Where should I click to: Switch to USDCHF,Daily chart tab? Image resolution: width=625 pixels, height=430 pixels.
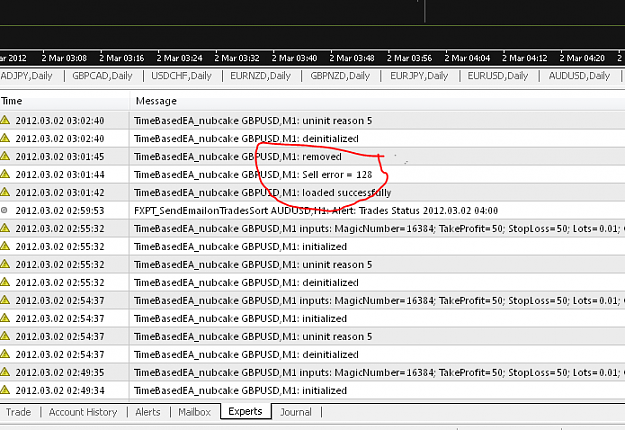(181, 76)
